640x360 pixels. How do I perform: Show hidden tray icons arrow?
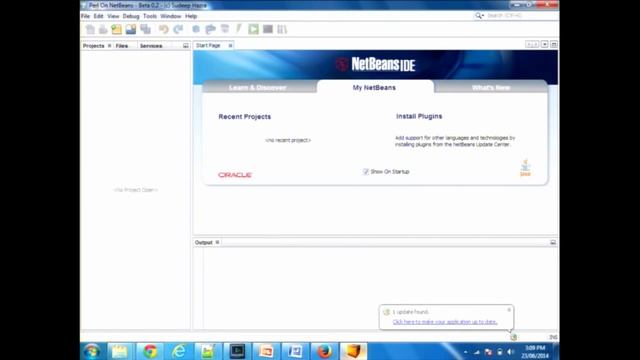466,352
